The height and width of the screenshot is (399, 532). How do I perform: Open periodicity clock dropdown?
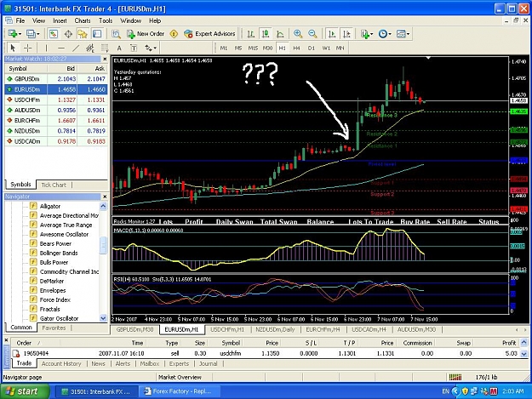click(x=385, y=34)
